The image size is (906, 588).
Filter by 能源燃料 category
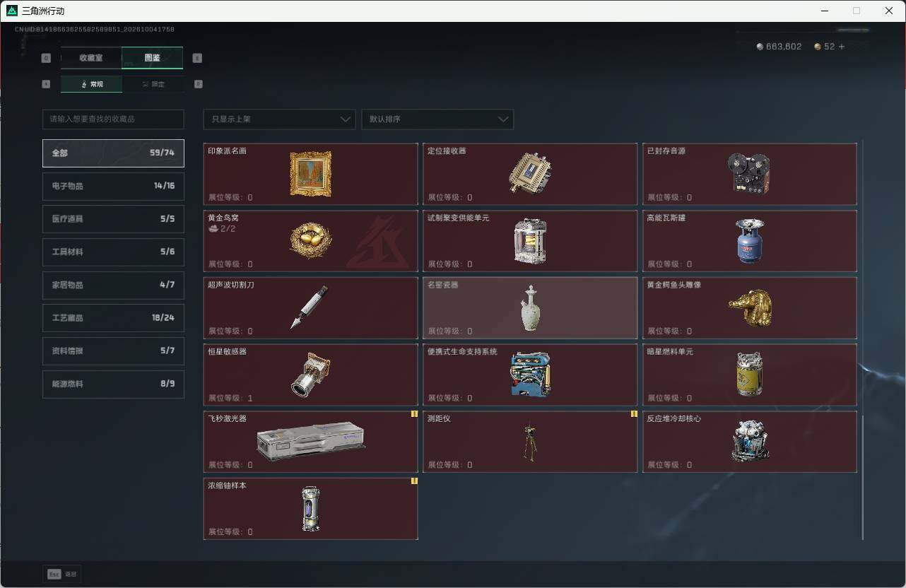(x=113, y=384)
